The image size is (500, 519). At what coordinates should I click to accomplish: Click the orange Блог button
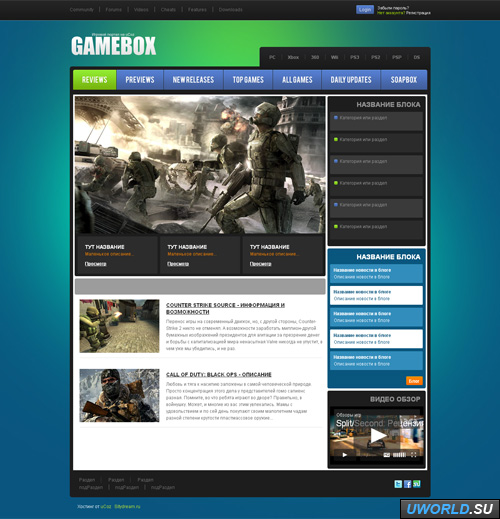coord(414,381)
